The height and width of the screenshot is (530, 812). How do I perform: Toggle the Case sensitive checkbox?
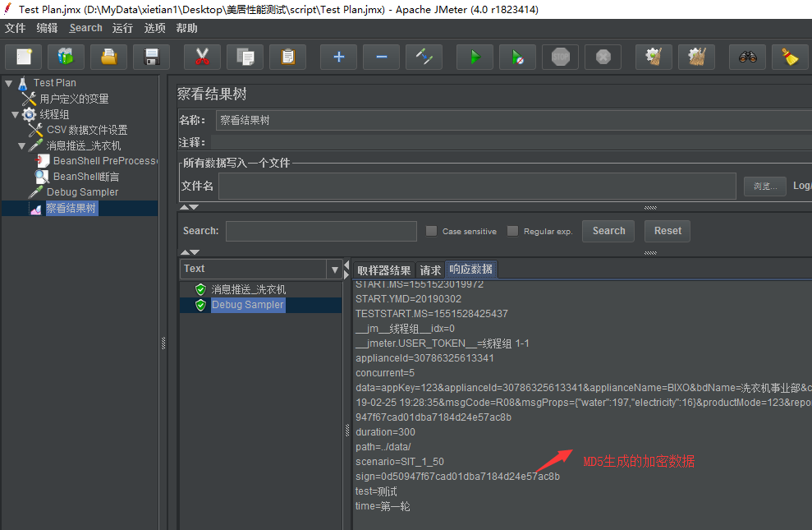click(x=431, y=231)
